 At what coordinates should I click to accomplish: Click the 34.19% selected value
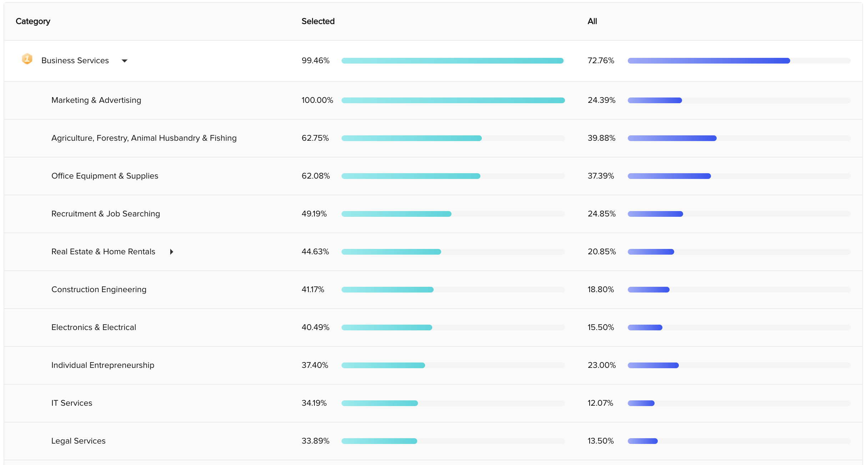pyautogui.click(x=314, y=403)
